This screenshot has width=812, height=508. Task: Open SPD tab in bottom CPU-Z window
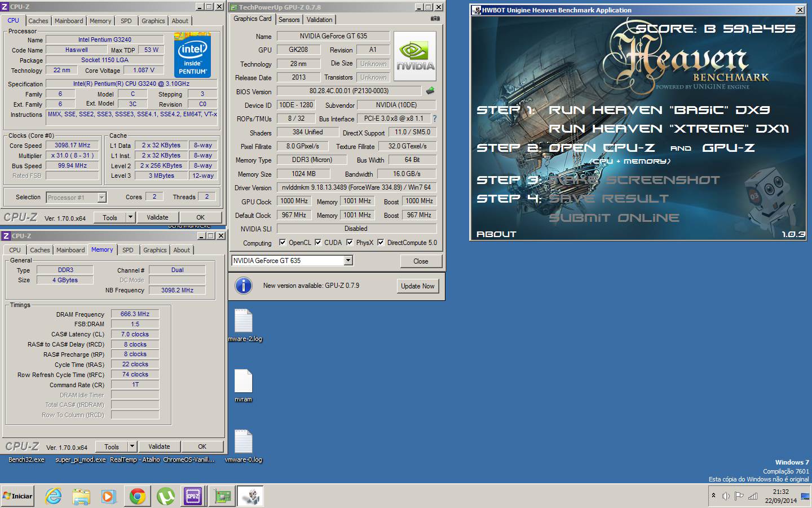pos(128,250)
